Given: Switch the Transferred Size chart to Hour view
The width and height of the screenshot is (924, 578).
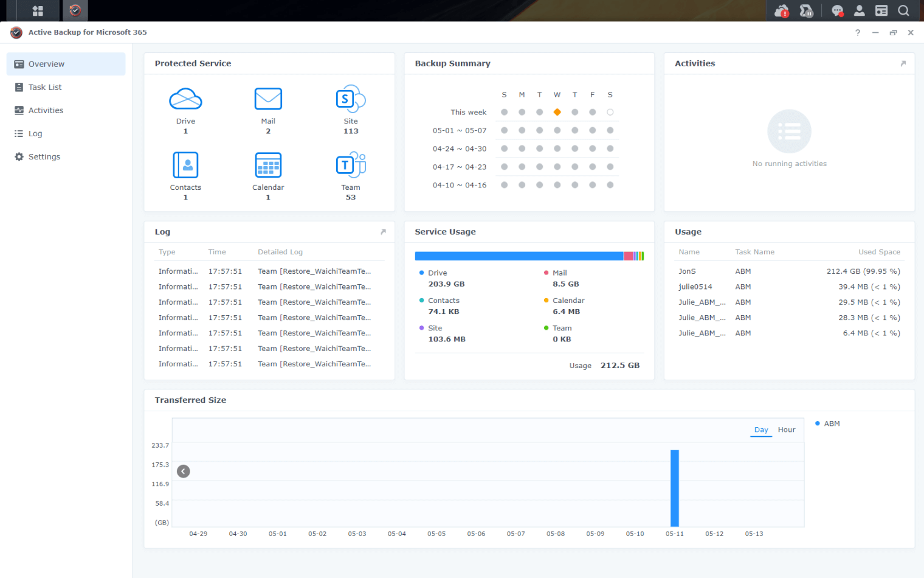Looking at the screenshot, I should coord(786,430).
